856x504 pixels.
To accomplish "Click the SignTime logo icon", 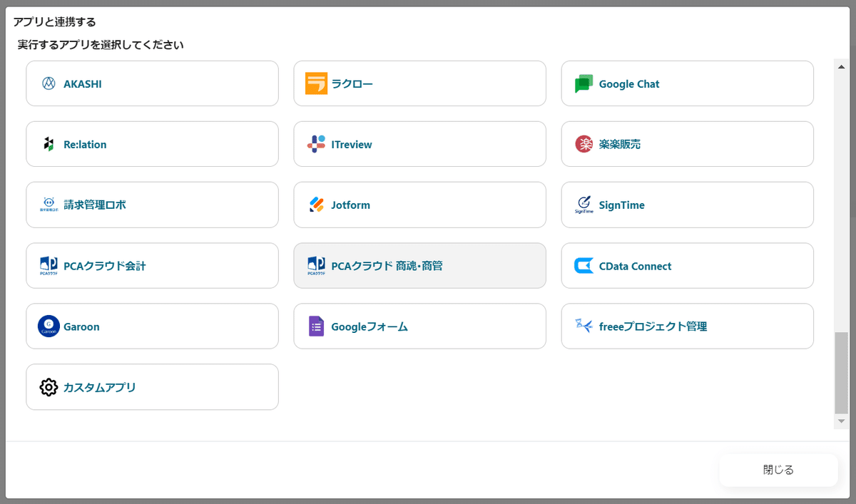I will (584, 205).
